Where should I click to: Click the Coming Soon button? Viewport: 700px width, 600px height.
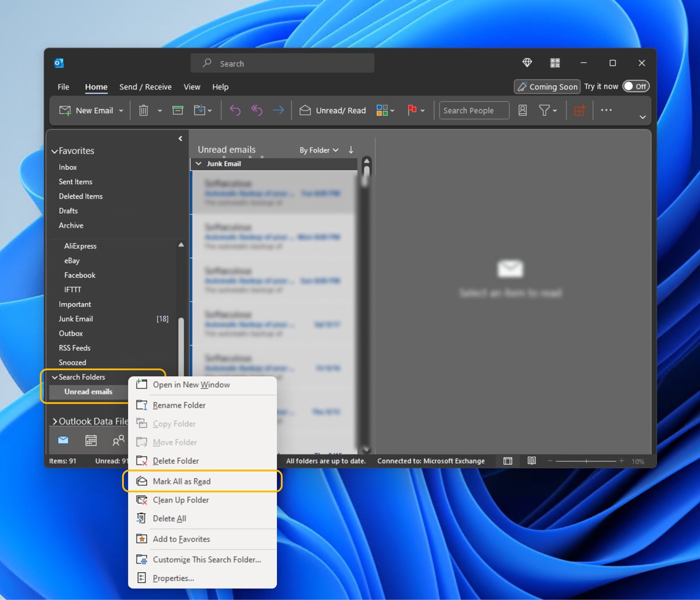pos(547,87)
